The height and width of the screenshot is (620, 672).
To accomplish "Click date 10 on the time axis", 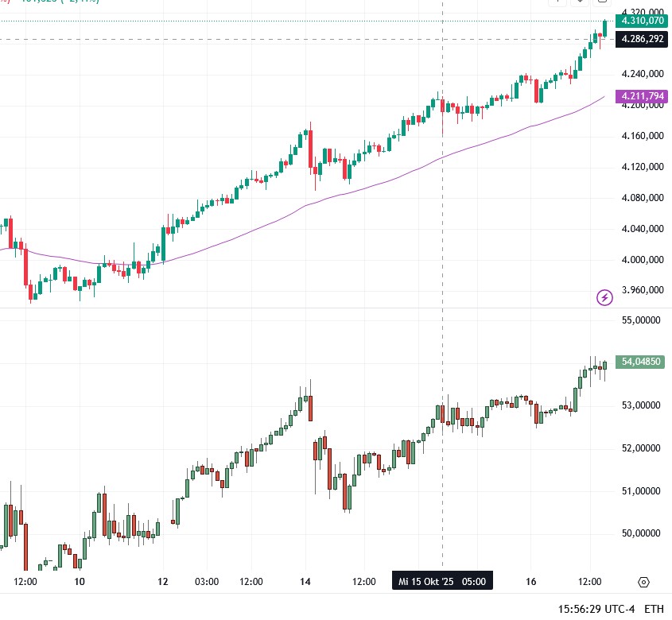I will pos(79,581).
